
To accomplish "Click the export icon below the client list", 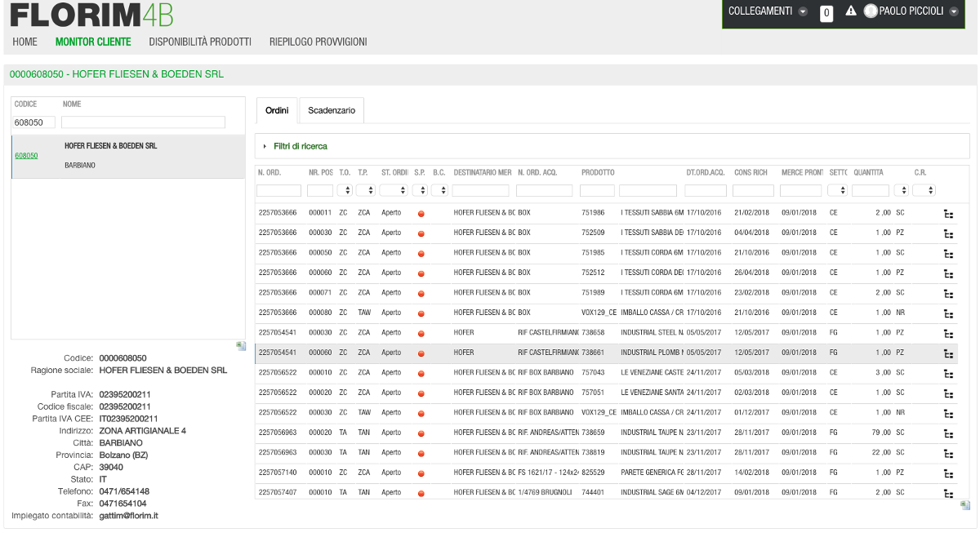I will 241,346.
